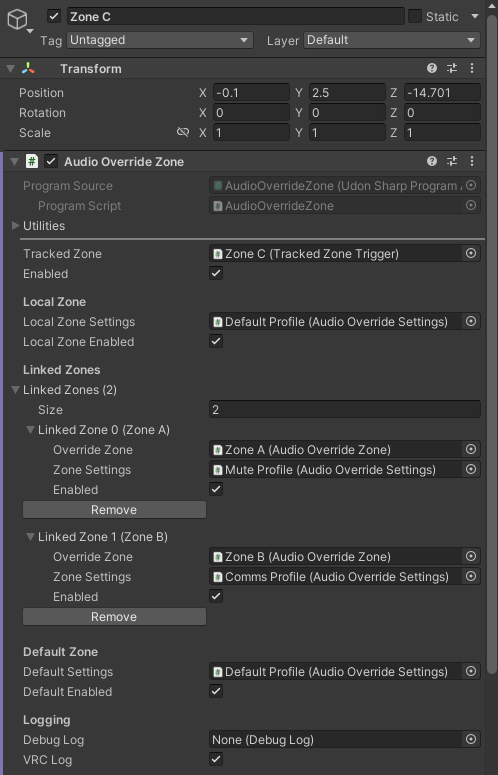
Task: Click the GameObject cube icon
Action: point(17,20)
